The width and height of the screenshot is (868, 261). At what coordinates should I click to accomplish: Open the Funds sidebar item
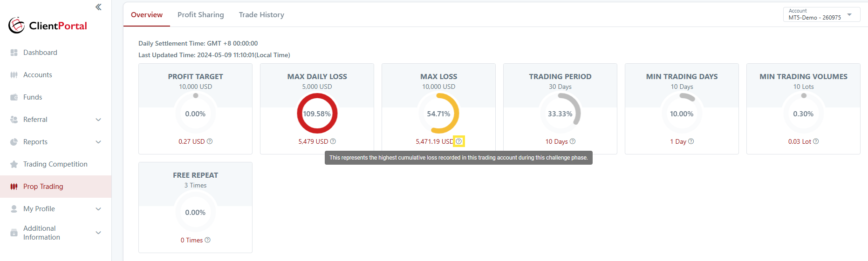point(33,97)
